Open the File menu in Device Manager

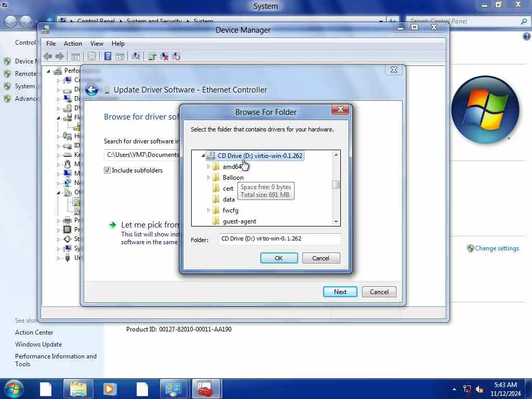(51, 44)
